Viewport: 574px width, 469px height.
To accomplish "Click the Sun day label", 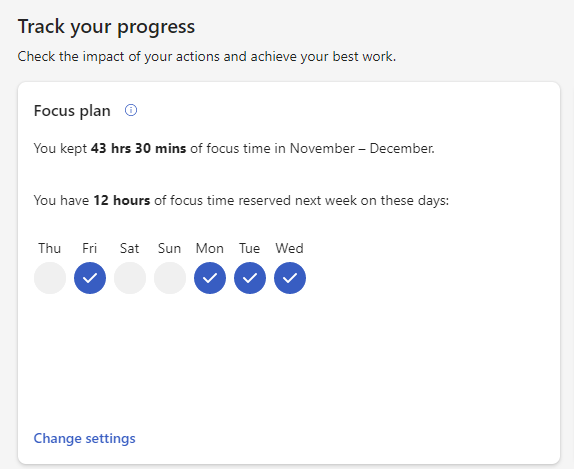I will pyautogui.click(x=169, y=248).
